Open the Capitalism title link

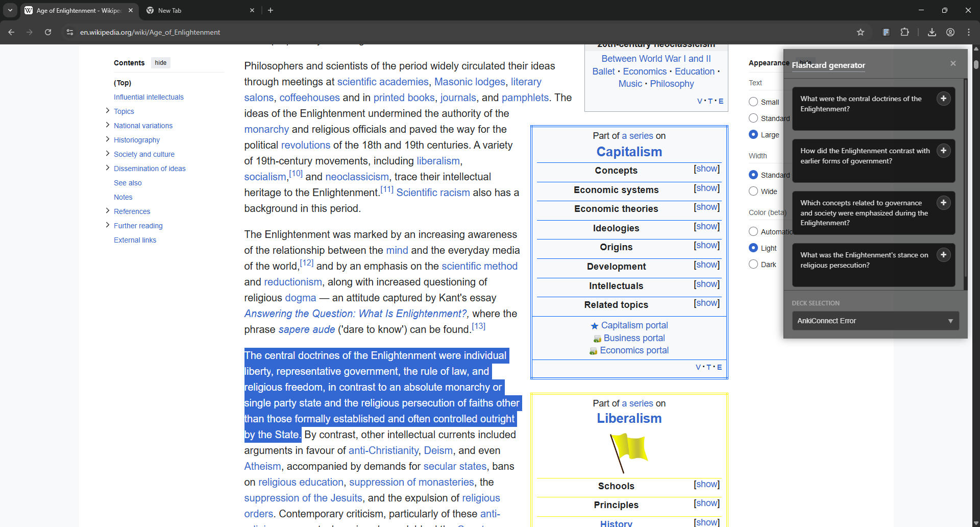pos(629,152)
